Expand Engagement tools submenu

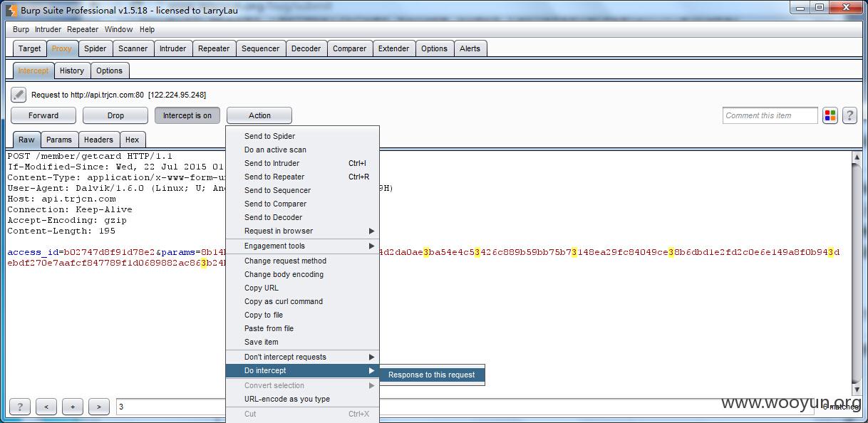click(x=302, y=246)
